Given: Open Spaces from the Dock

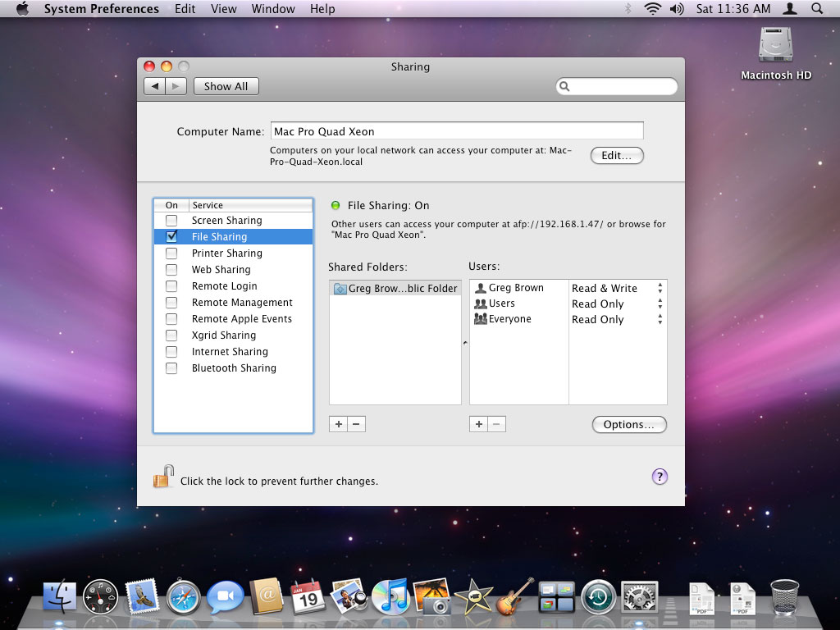Looking at the screenshot, I should (x=557, y=597).
